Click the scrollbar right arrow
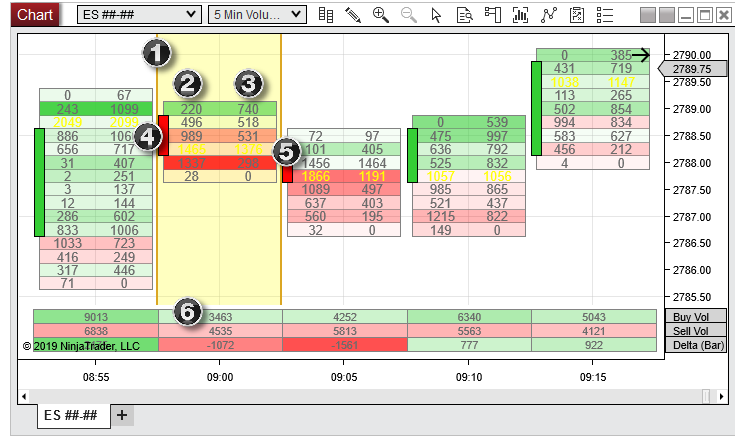This screenshot has height=440, width=735. (721, 396)
